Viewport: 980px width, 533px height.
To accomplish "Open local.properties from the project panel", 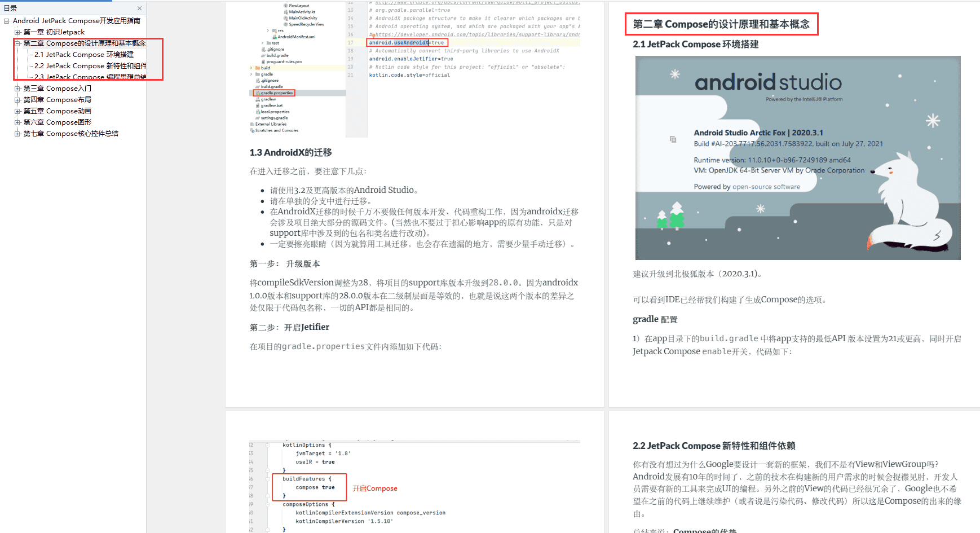I will (x=275, y=112).
